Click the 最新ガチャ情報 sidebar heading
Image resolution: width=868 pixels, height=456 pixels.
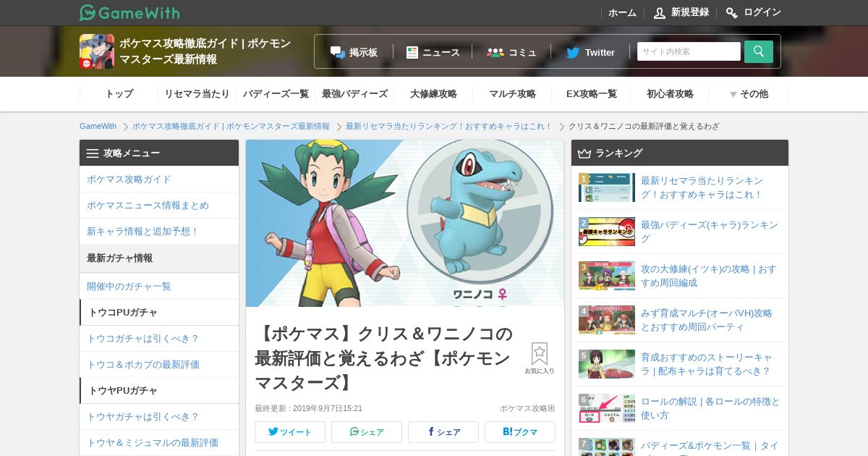pyautogui.click(x=159, y=258)
